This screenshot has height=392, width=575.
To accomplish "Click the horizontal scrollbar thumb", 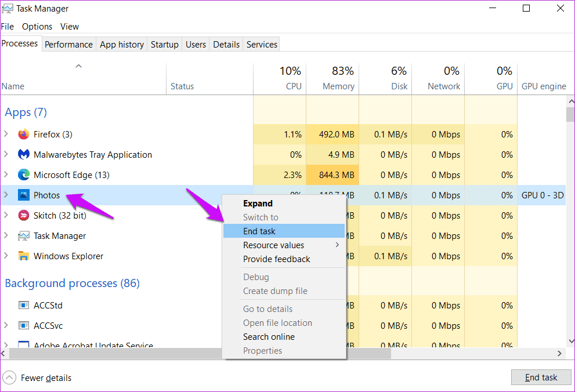I will point(200,353).
